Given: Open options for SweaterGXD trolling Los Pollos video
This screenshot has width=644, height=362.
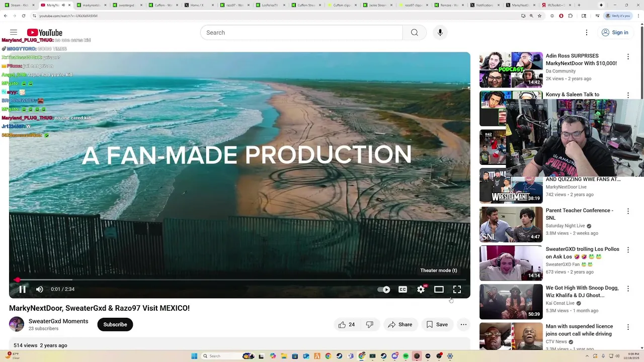Looking at the screenshot, I should 628,250.
